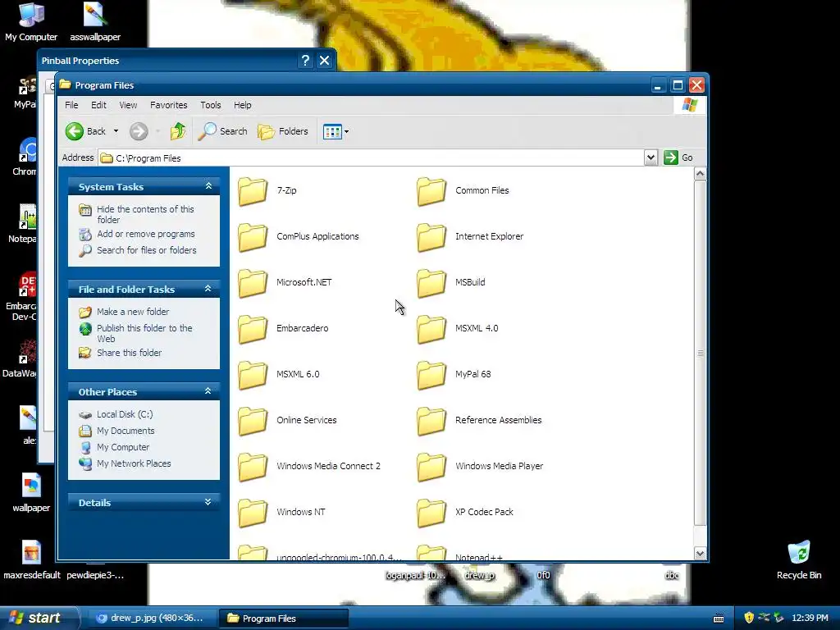840x630 pixels.
Task: Click the scrollbar up arrow in file list
Action: click(x=701, y=174)
